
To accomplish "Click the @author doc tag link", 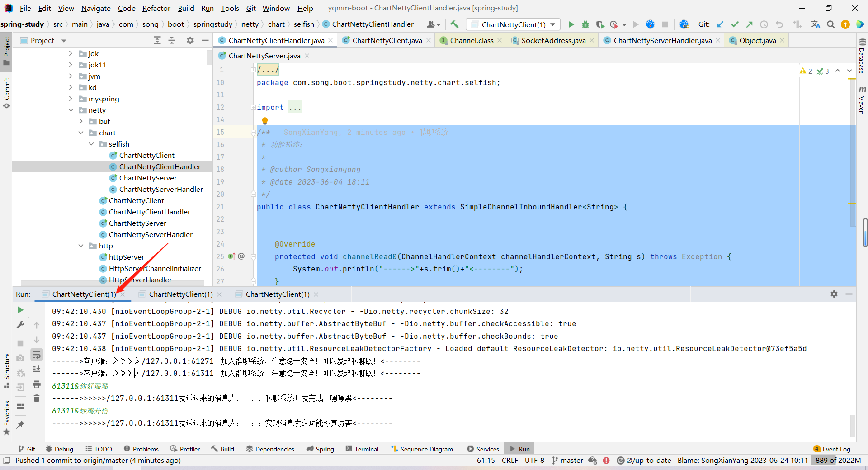I will pos(286,169).
